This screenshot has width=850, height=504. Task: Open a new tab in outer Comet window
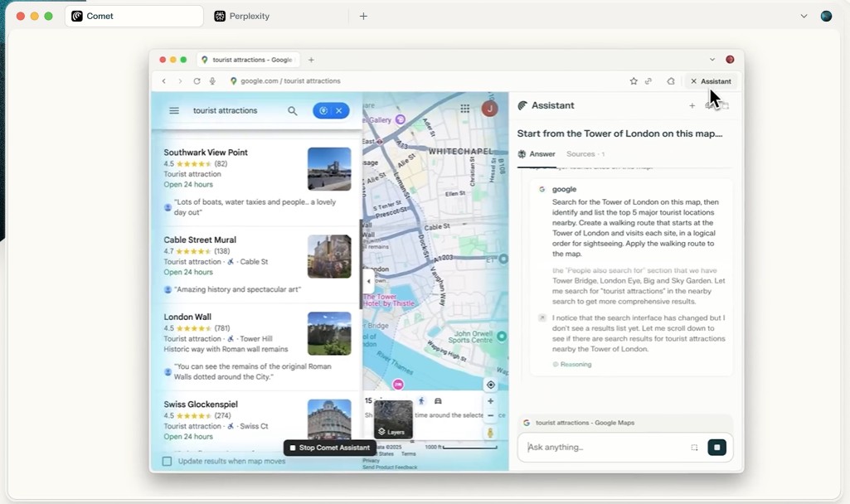pos(363,17)
